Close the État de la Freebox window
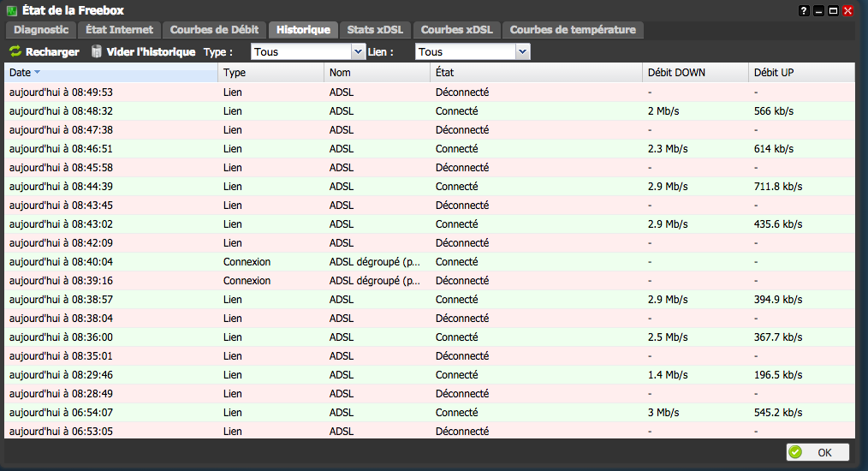 tap(847, 10)
